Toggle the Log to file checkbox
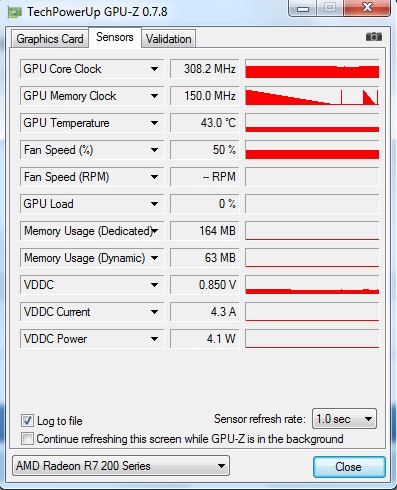This screenshot has width=397, height=490. 27,421
